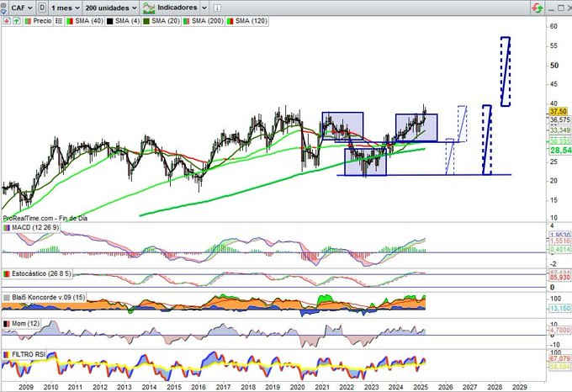This screenshot has width=572, height=392.
Task: Click the 4,7800 momentum value
Action: 560,330
